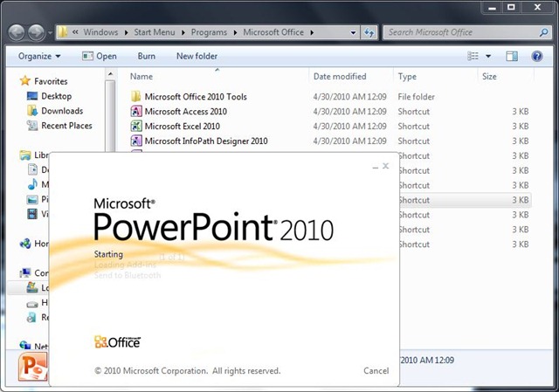Open the address bar history dropdown

353,33
